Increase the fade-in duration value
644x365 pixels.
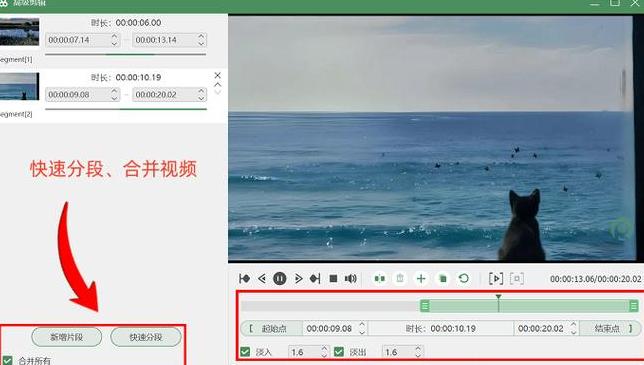[324, 348]
